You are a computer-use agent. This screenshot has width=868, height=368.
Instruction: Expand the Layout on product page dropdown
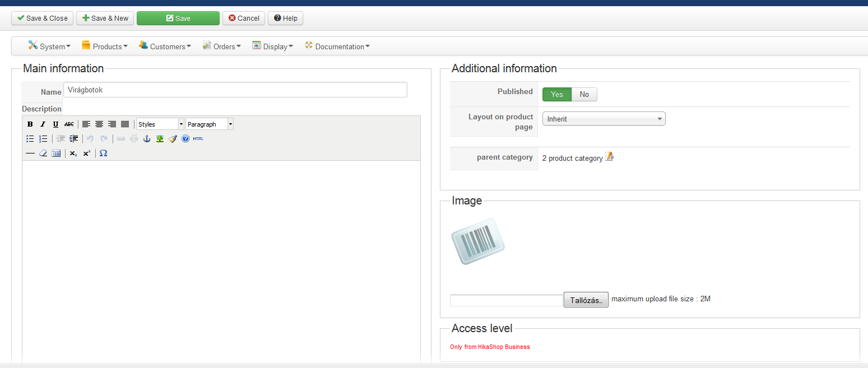[604, 119]
